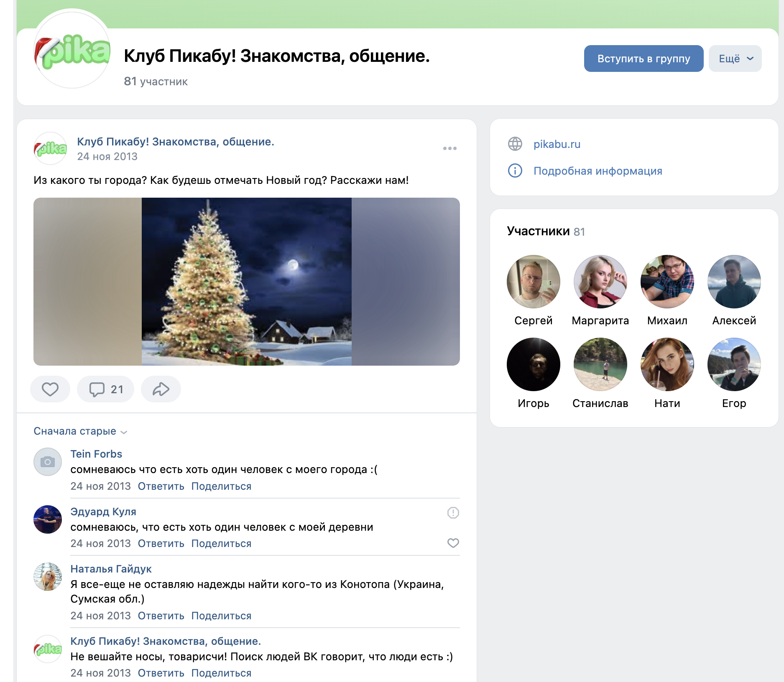Click the info icon for Подробная информация

(515, 170)
